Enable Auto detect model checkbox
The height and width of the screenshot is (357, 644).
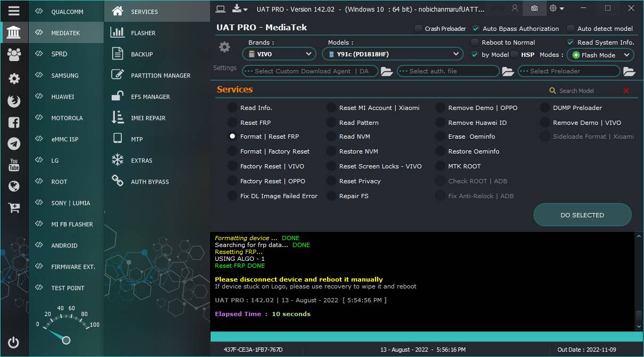[571, 29]
